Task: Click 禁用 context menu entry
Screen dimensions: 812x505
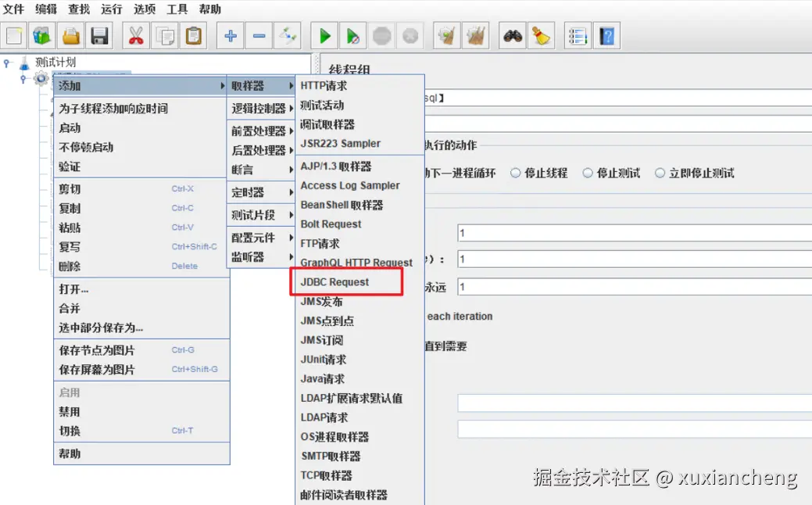Action: tap(141, 412)
